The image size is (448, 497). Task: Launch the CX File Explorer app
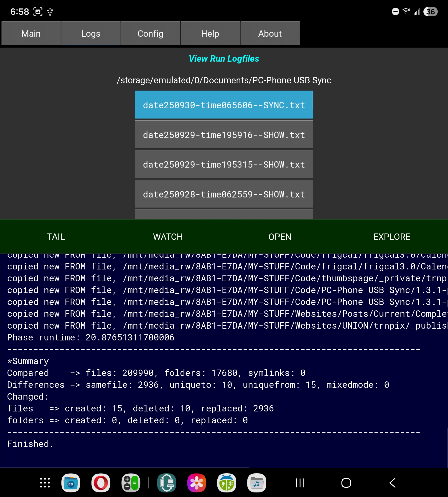pyautogui.click(x=71, y=483)
